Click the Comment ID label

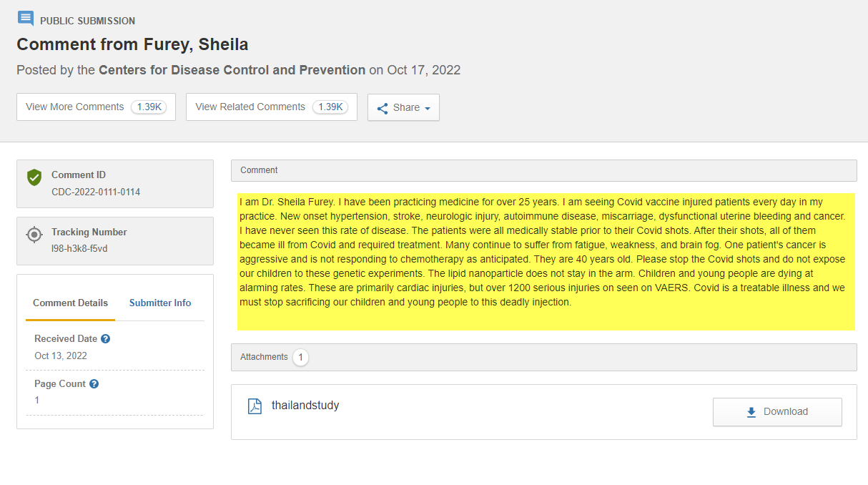pyautogui.click(x=79, y=175)
